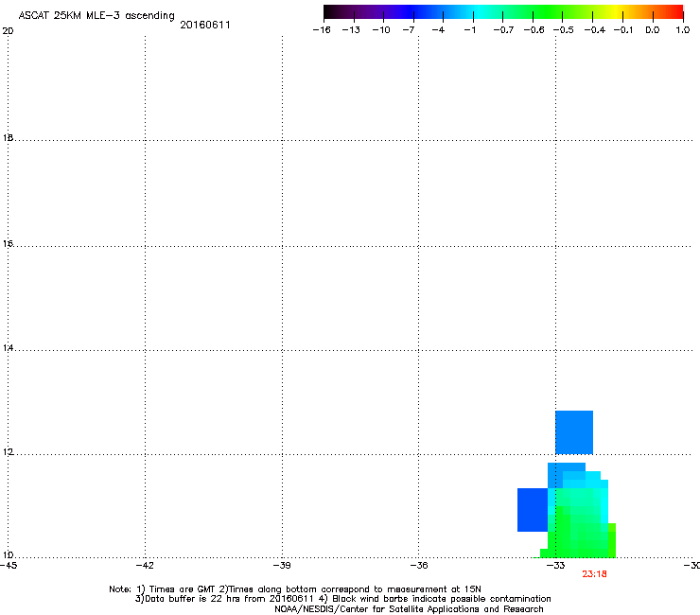700x615 pixels.
Task: Click the latitude axis label '14'
Action: (x=8, y=348)
